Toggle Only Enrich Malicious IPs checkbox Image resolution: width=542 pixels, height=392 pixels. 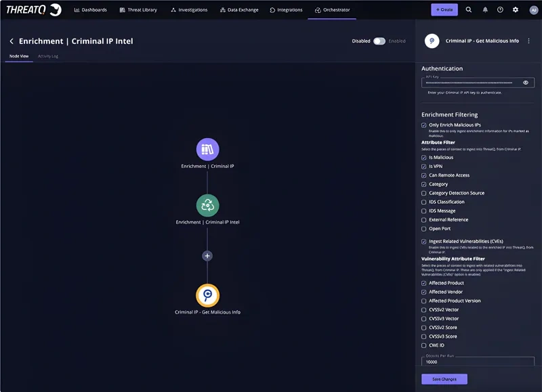tap(423, 125)
